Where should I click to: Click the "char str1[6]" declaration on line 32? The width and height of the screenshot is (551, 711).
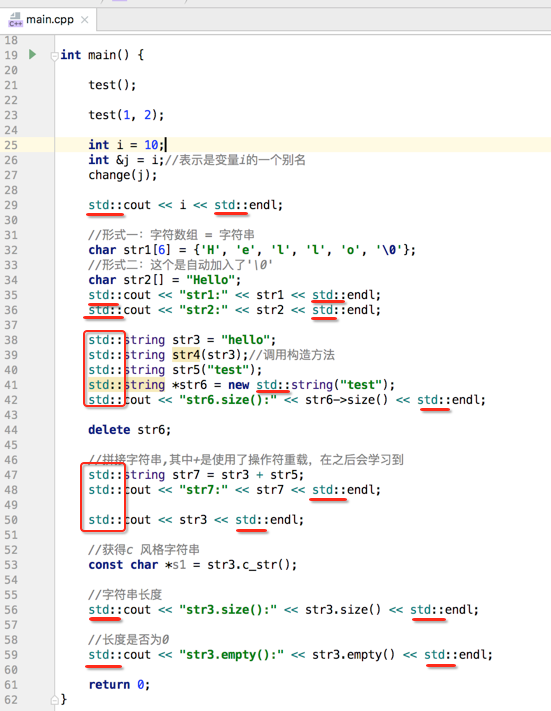click(129, 250)
